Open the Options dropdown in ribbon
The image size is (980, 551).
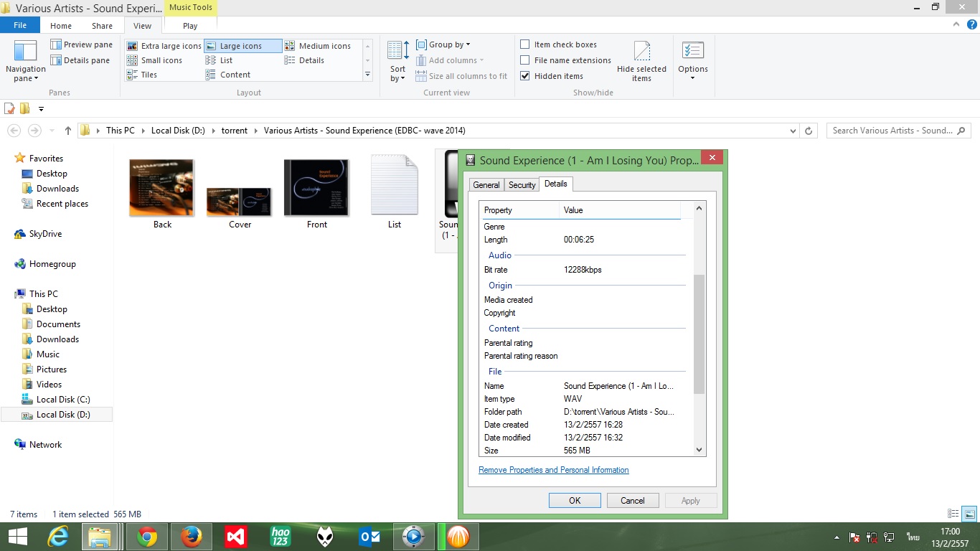692,61
